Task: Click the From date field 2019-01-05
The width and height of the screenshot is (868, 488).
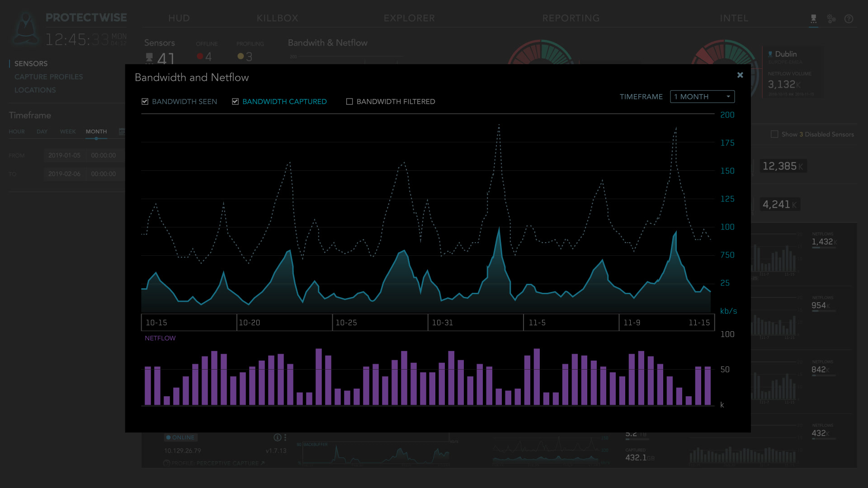Action: [x=64, y=155]
